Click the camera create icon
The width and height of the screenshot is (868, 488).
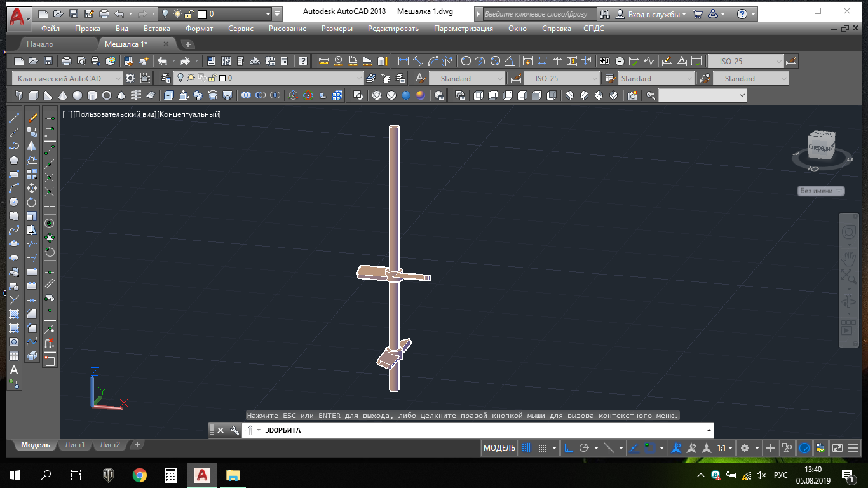pos(632,95)
